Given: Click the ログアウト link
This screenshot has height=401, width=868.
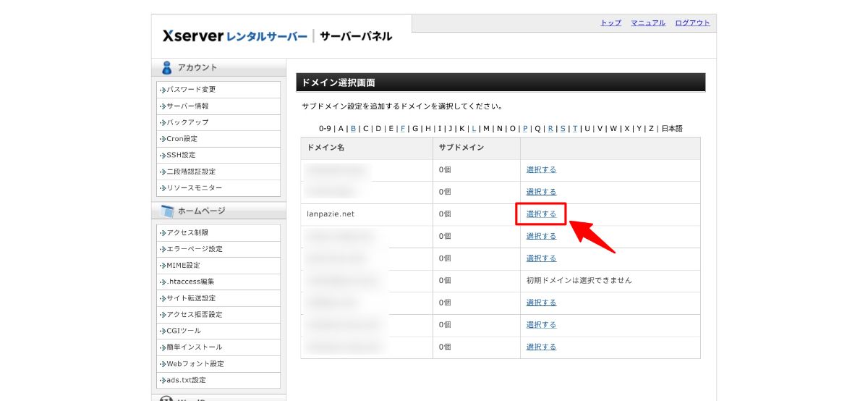Looking at the screenshot, I should tap(692, 23).
